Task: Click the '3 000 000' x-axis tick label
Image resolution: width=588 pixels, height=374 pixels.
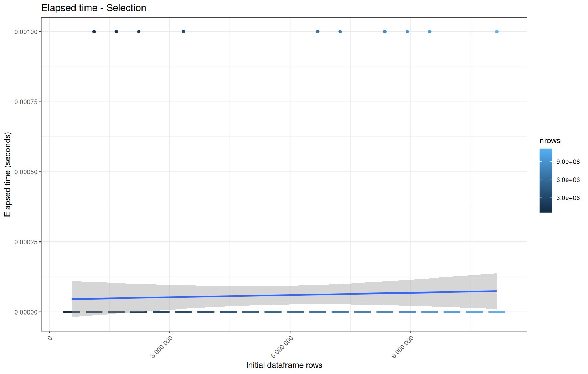Action: click(x=162, y=347)
